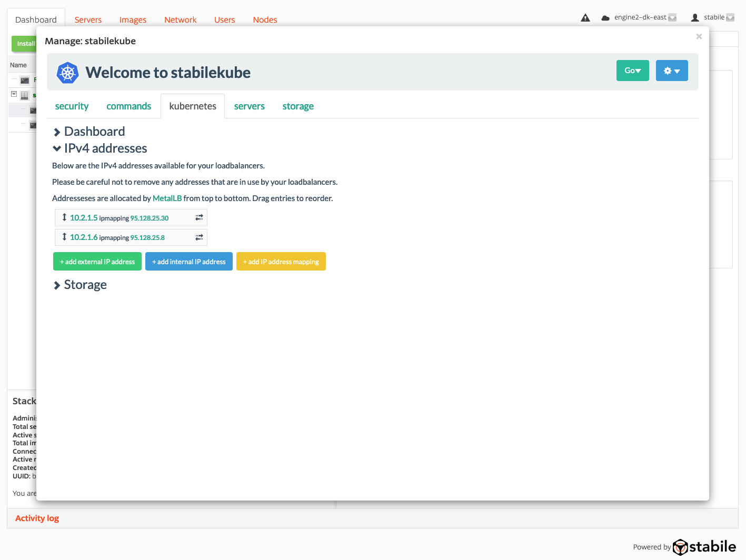Open the gear settings dropdown button
This screenshot has height=560, width=746.
672,71
